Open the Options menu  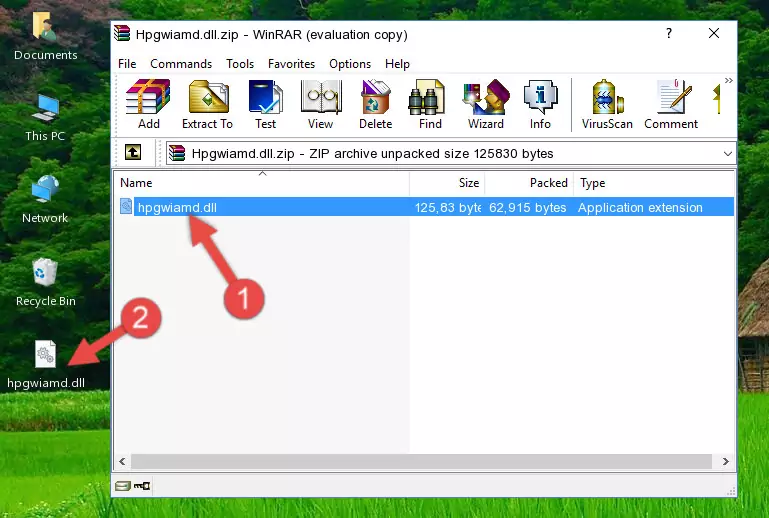(350, 64)
